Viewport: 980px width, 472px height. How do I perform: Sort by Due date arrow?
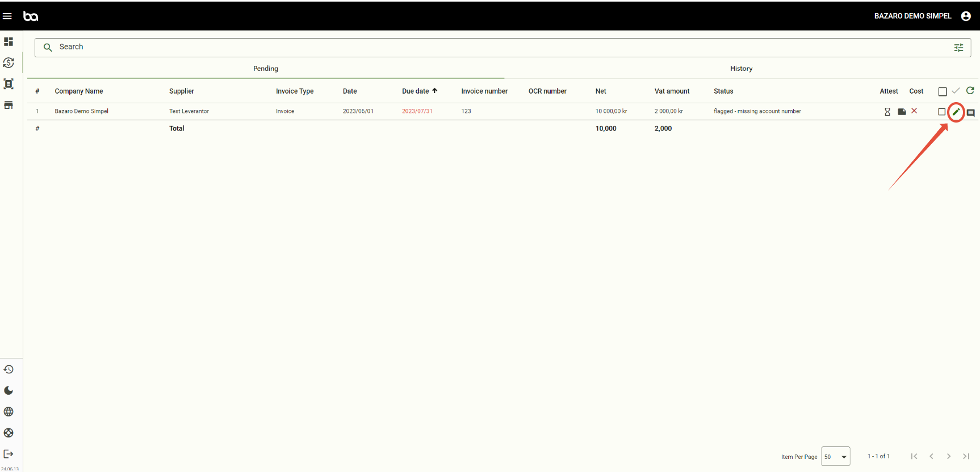tap(435, 91)
